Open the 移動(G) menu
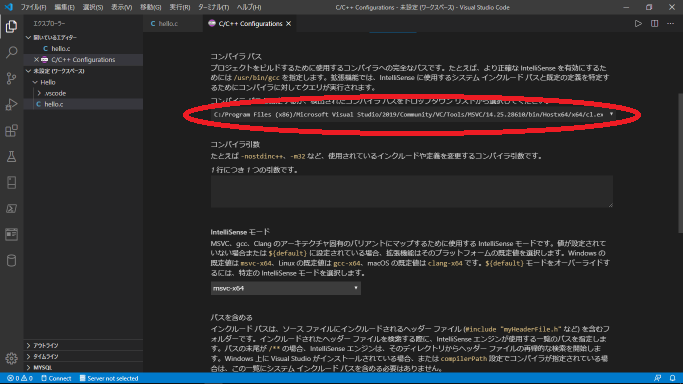This screenshot has height=384, width=683. click(150, 7)
